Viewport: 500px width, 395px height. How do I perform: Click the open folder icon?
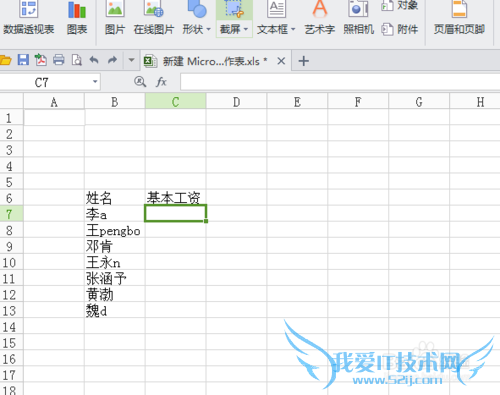click(x=5, y=60)
